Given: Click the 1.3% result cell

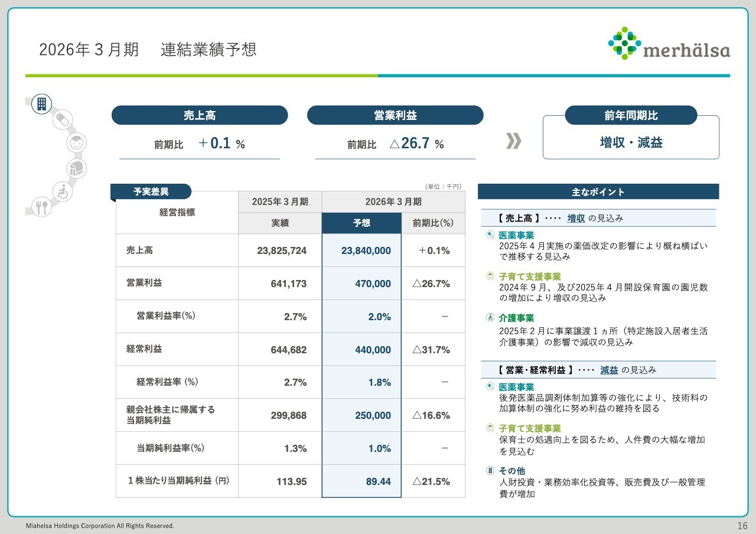Looking at the screenshot, I should (295, 449).
